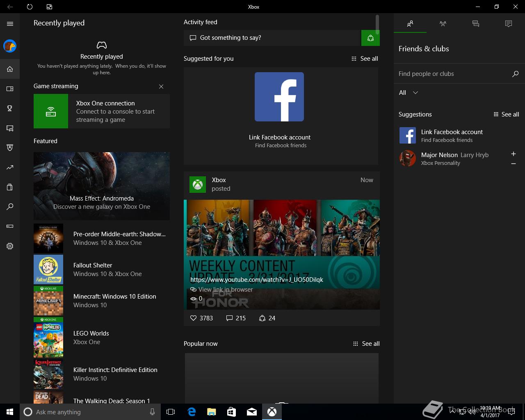Open File Explorer from taskbar
This screenshot has width=525, height=420.
pos(212,412)
